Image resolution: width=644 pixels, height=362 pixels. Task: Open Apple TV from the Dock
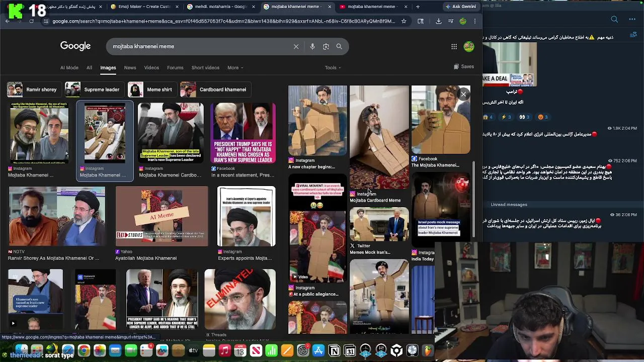pos(193,350)
